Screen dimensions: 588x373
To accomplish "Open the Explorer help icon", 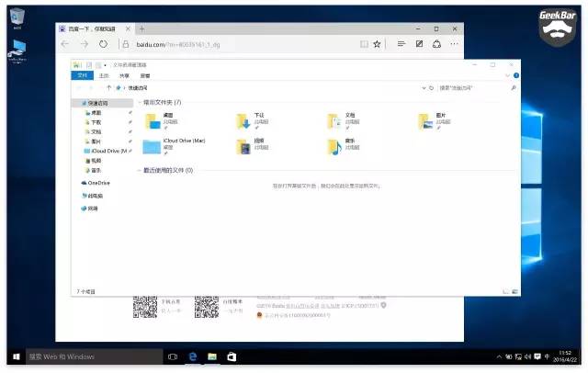I will pyautogui.click(x=516, y=75).
